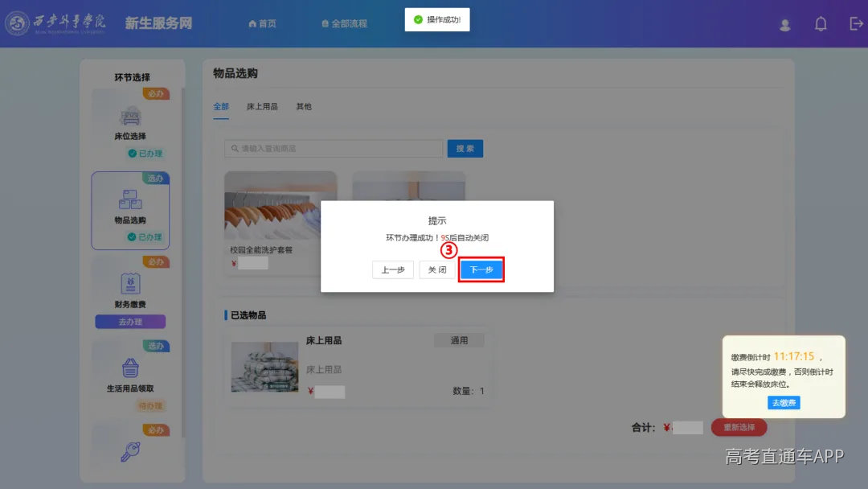868x489 pixels.
Task: Click the 搜索 button
Action: point(465,149)
